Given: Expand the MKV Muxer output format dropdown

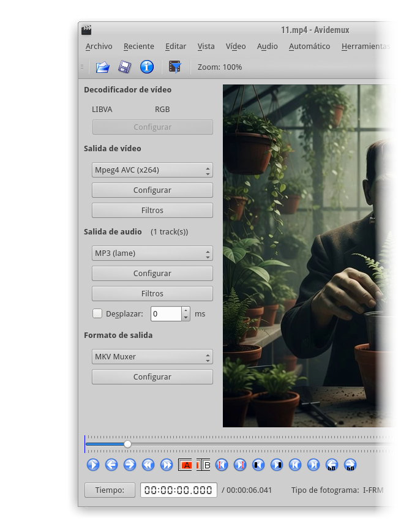Looking at the screenshot, I should click(152, 357).
